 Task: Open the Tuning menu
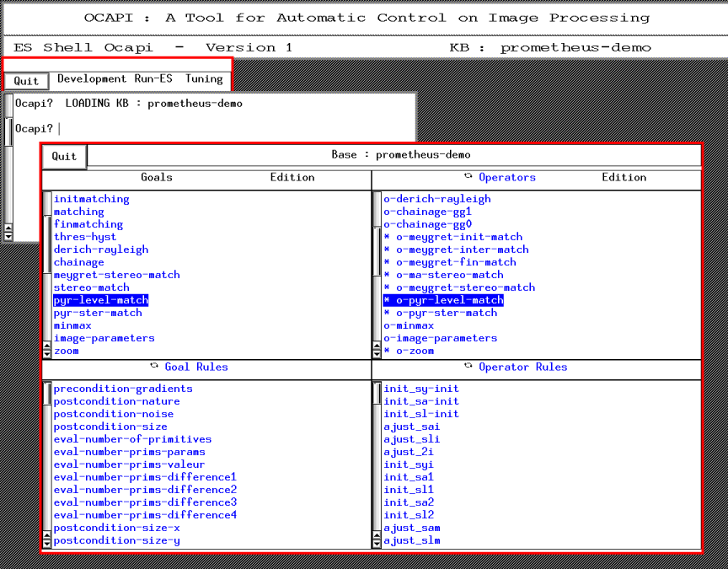coord(204,79)
